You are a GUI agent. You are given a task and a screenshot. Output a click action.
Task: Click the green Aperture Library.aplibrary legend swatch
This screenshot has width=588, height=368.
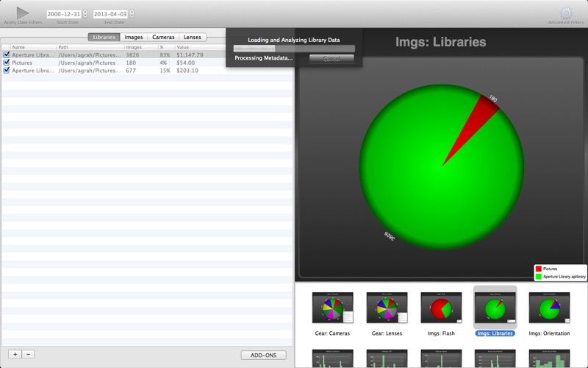coord(539,277)
